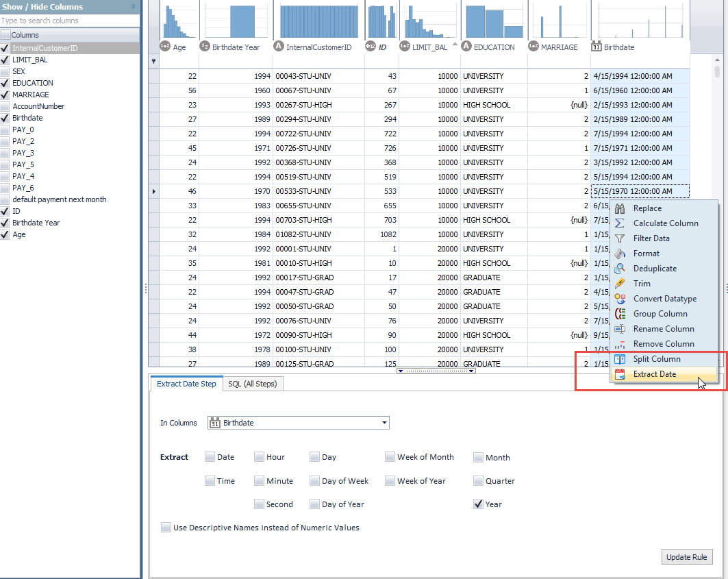Click the Extract Date calendar icon
The width and height of the screenshot is (728, 579).
pos(620,374)
